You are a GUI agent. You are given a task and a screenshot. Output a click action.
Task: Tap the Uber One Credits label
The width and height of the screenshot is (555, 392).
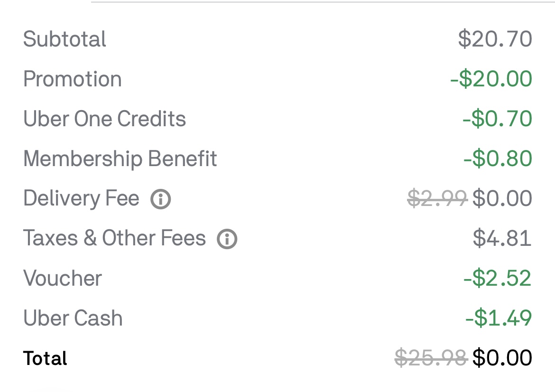click(104, 119)
